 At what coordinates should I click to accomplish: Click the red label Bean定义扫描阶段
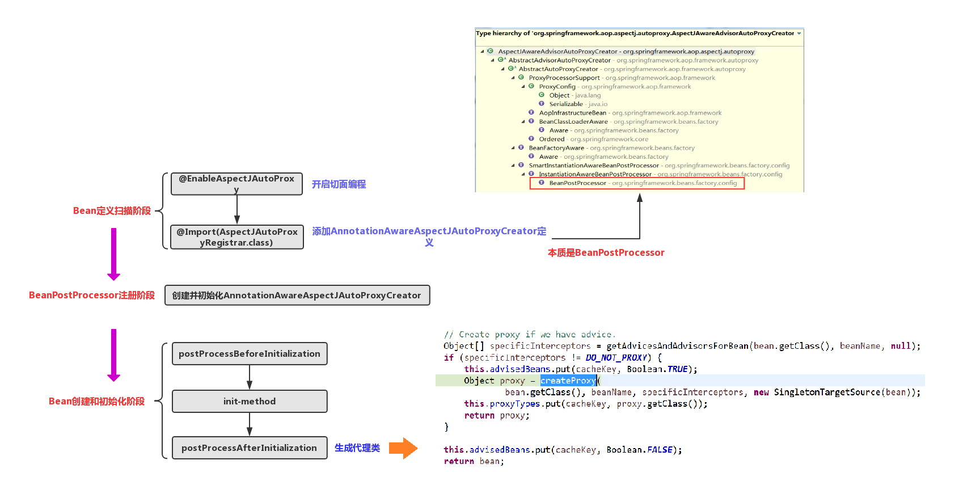pyautogui.click(x=112, y=210)
